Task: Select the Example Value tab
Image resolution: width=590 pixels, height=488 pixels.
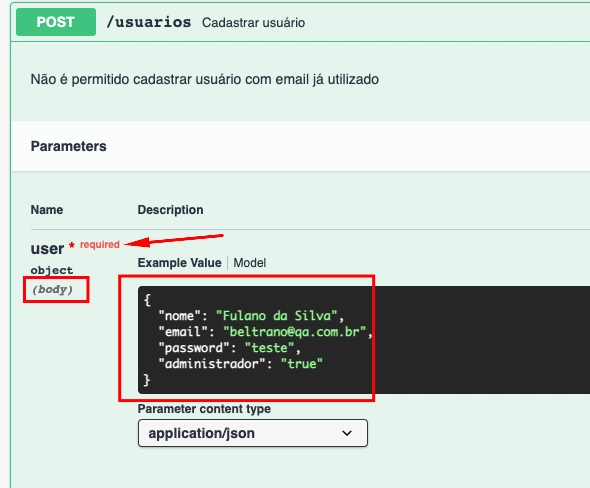Action: click(x=179, y=263)
